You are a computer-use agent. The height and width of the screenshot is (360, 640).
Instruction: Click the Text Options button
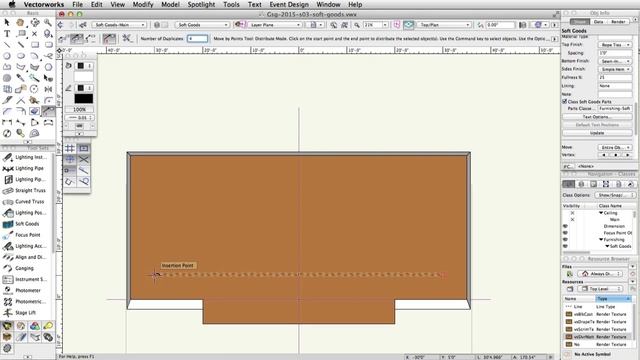pos(597,117)
